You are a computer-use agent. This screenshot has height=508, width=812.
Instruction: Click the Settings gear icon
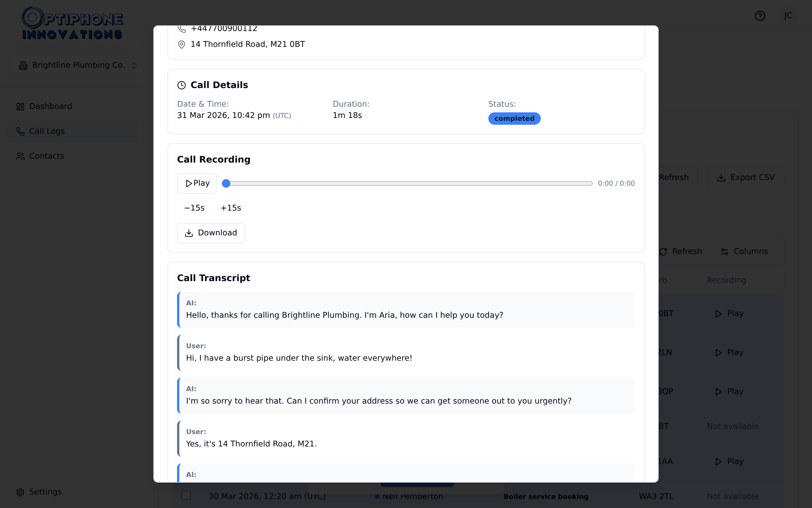21,492
